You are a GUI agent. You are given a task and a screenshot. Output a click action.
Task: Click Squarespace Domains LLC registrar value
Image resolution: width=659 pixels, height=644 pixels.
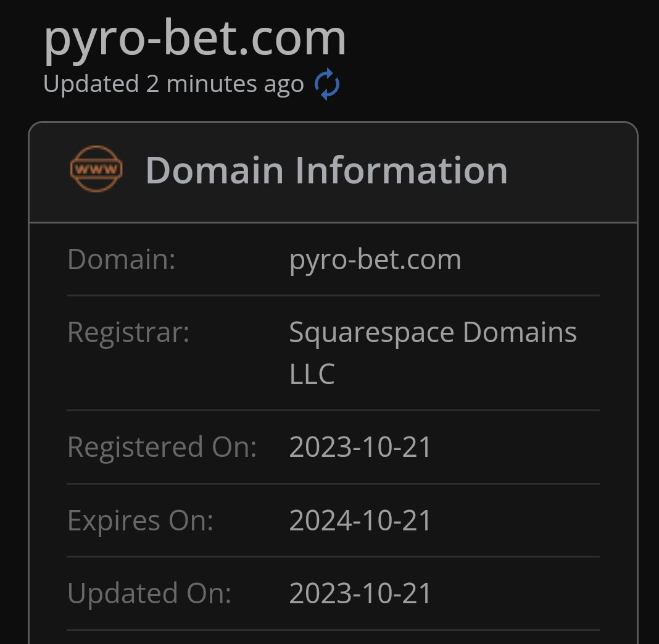pos(433,353)
